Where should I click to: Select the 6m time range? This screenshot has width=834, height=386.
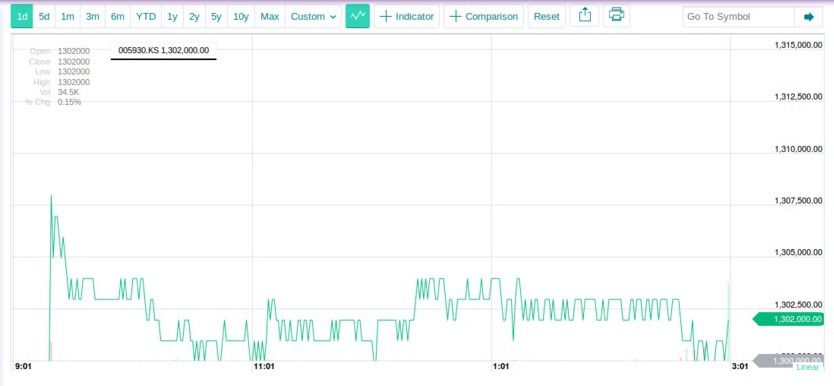(x=118, y=16)
